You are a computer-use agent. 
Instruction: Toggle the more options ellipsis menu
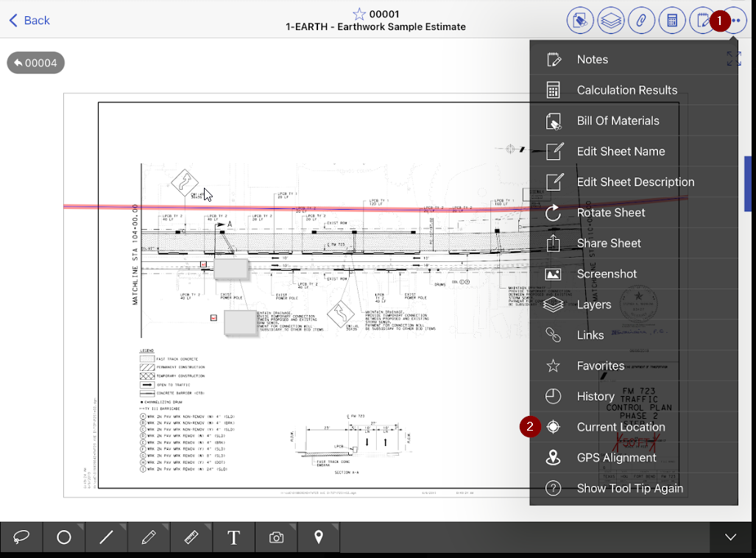click(x=735, y=20)
